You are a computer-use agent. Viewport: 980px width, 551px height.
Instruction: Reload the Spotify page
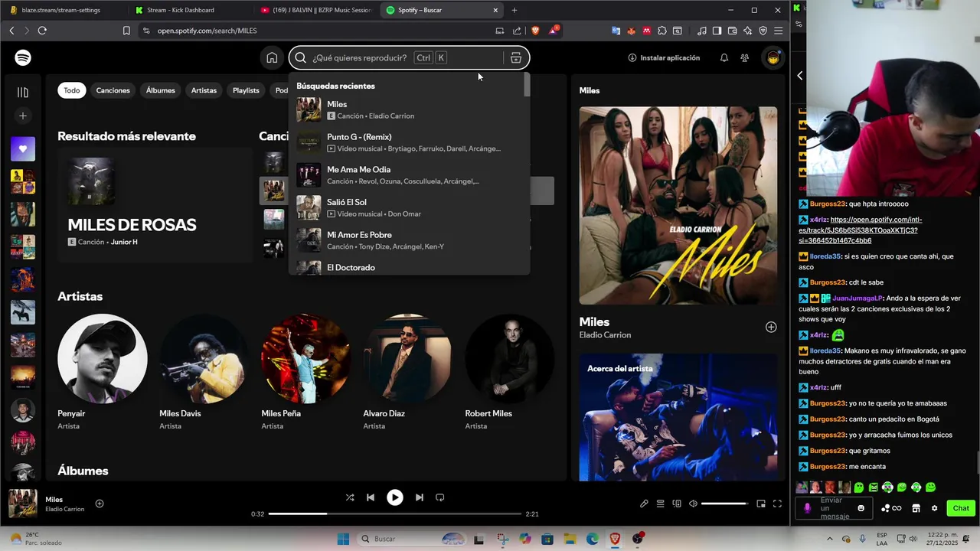[x=42, y=31]
